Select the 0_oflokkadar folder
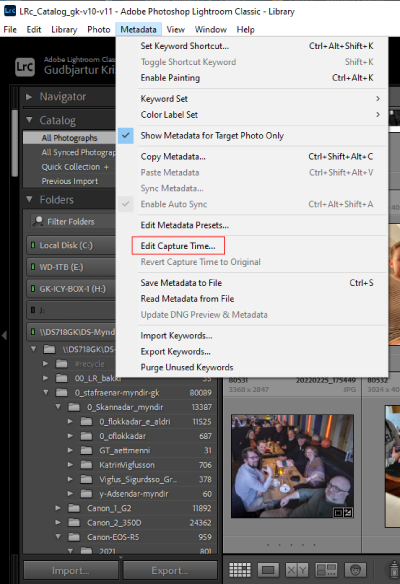400x584 pixels. tap(122, 436)
